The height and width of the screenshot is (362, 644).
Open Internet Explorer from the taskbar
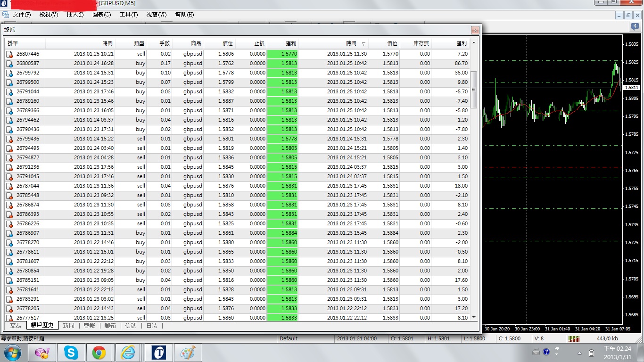[x=128, y=352]
